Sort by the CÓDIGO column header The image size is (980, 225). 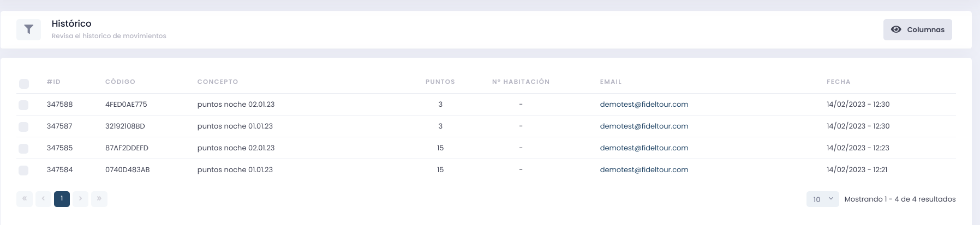coord(120,82)
